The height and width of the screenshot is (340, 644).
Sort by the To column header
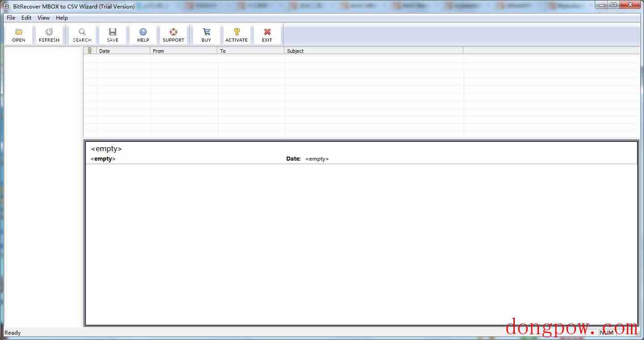(251, 51)
